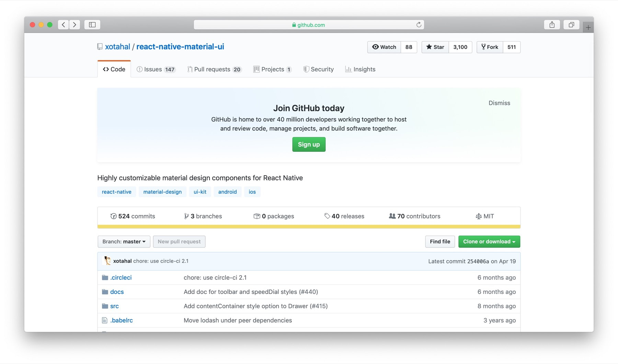Open the 'Add doc for toolbar and speedDial styles' commit
This screenshot has height=364, width=618.
(x=251, y=292)
